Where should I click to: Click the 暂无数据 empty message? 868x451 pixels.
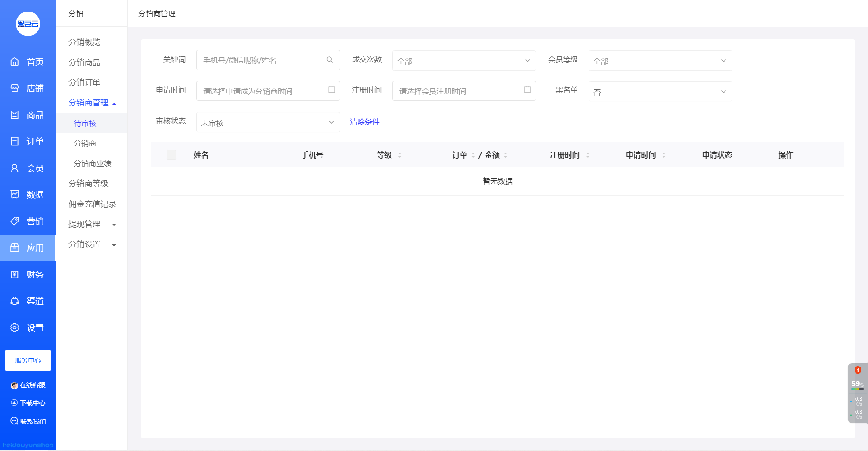click(x=497, y=181)
